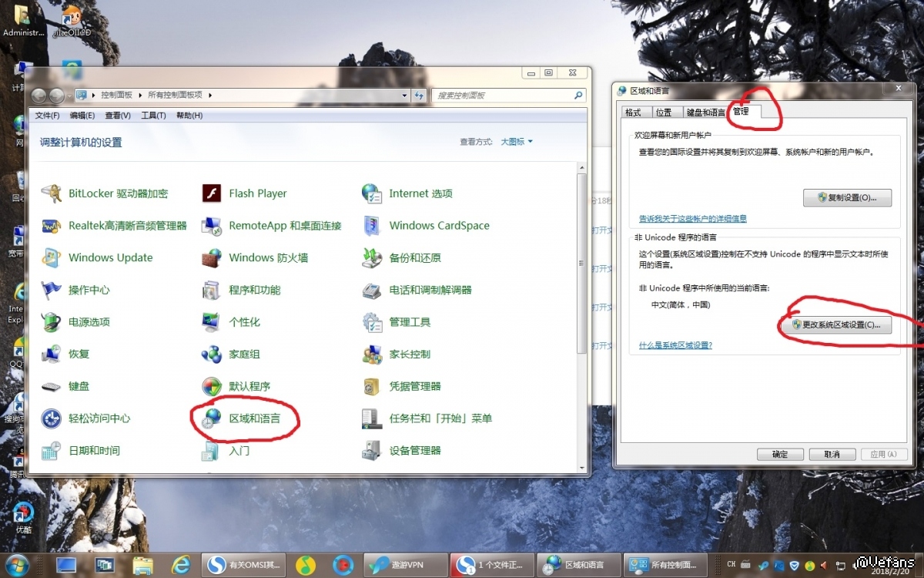Open 帮助(H) menu

(189, 116)
